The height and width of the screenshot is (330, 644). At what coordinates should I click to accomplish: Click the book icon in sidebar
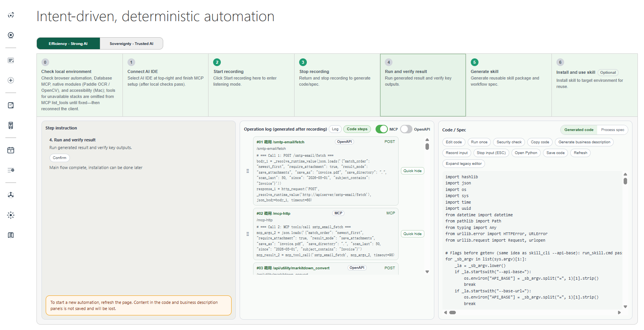(11, 235)
